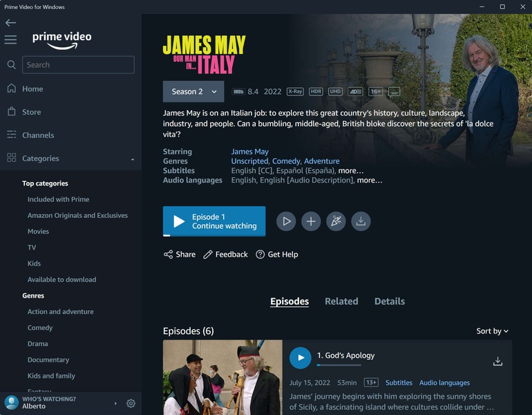Select the Movies category
The width and height of the screenshot is (532, 415).
(x=38, y=231)
